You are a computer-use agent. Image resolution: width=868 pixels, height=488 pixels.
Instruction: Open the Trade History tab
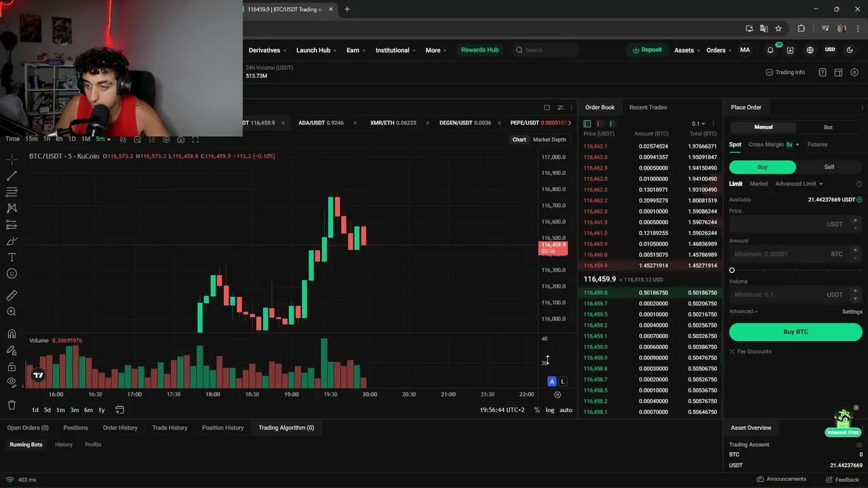(170, 428)
